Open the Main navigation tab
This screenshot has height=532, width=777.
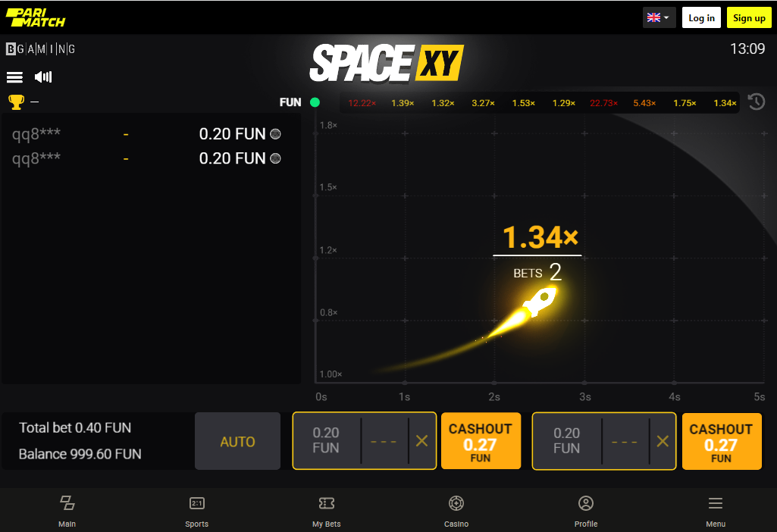click(67, 511)
